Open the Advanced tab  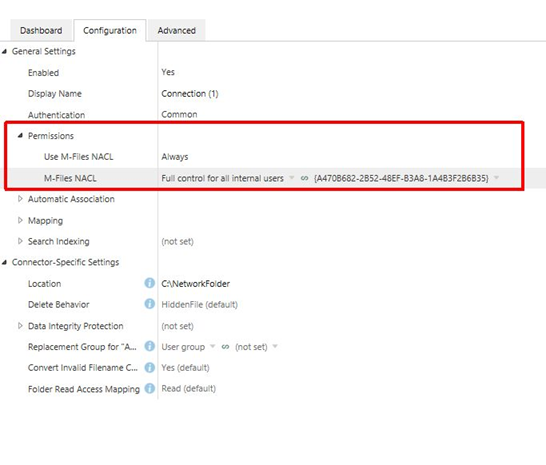[177, 31]
